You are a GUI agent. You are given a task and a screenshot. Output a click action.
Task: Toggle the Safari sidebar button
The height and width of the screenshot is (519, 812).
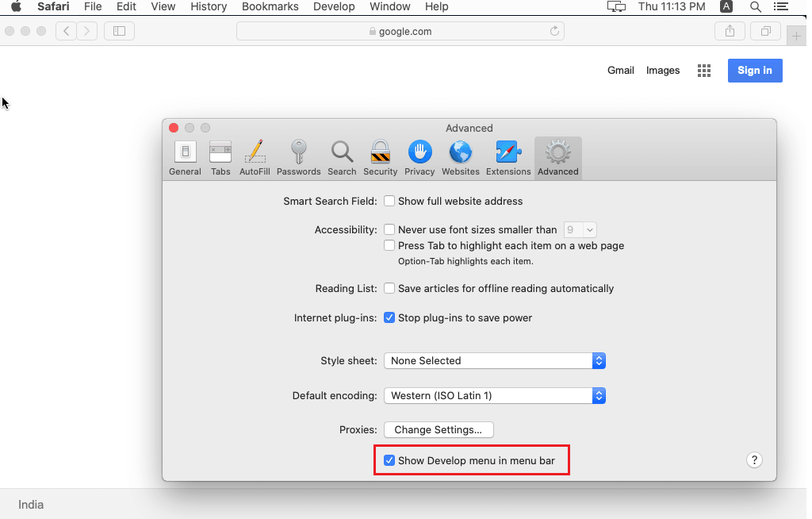[x=119, y=31]
